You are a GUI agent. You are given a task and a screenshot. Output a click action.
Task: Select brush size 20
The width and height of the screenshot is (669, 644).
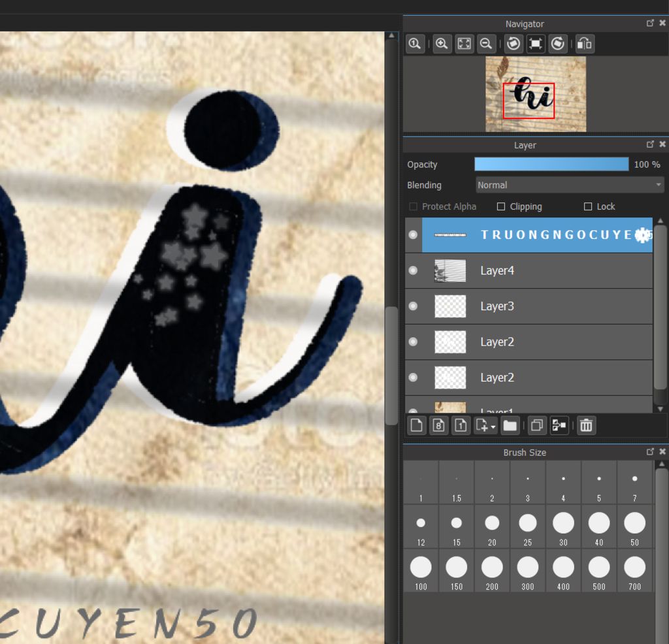click(492, 527)
